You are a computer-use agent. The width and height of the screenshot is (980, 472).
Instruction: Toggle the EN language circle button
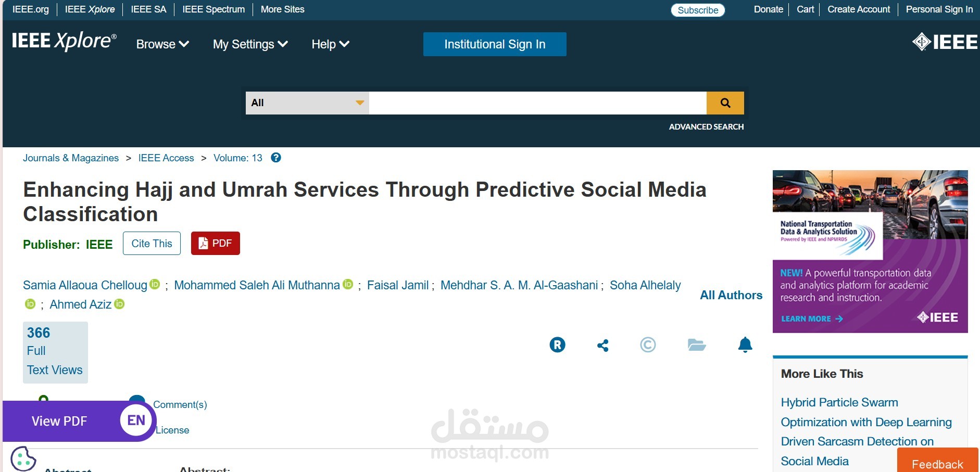(x=136, y=420)
